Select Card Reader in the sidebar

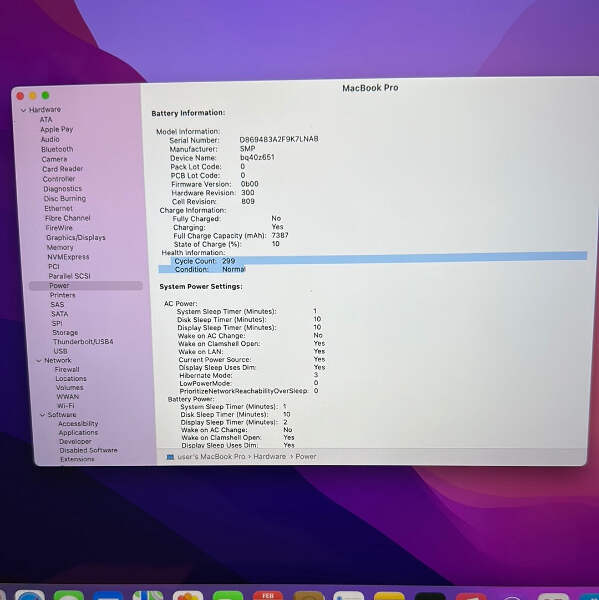coord(63,169)
